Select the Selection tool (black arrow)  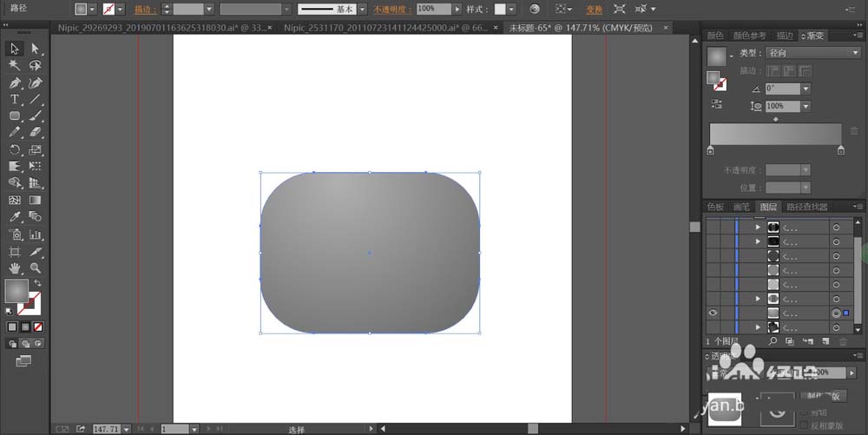pos(15,49)
